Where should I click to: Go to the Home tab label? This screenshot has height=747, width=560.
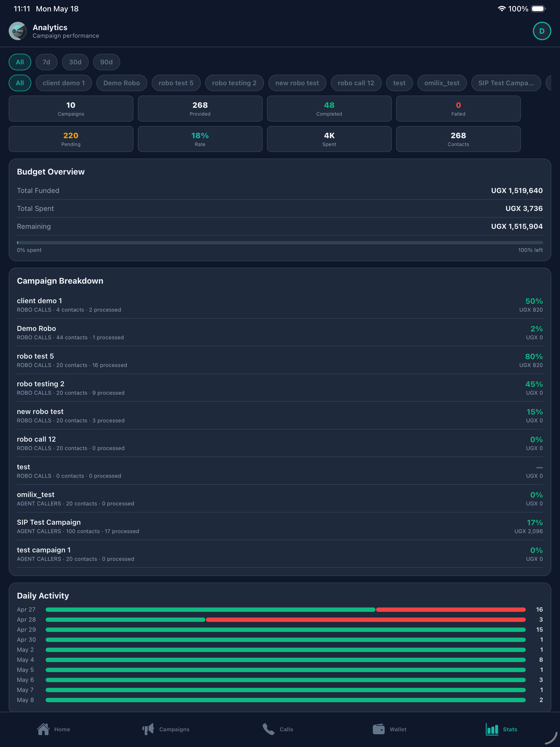62,729
